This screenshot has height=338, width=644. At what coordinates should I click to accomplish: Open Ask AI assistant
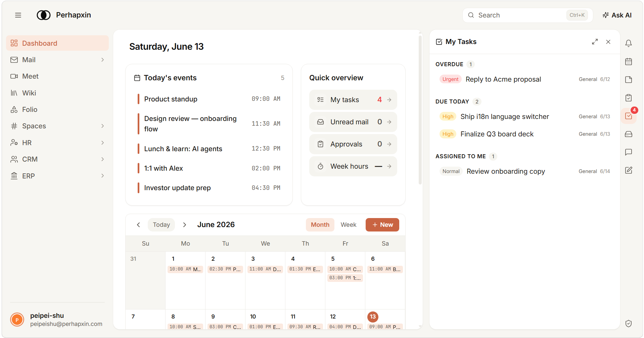click(x=617, y=15)
